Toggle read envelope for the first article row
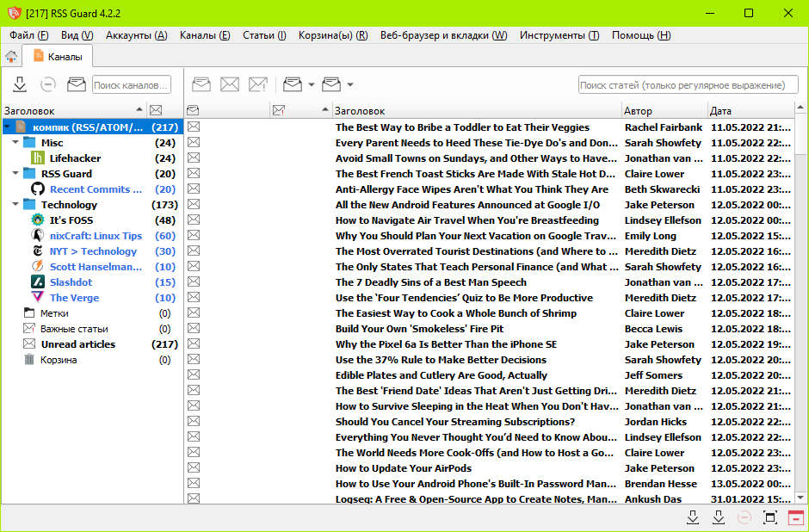 (194, 127)
